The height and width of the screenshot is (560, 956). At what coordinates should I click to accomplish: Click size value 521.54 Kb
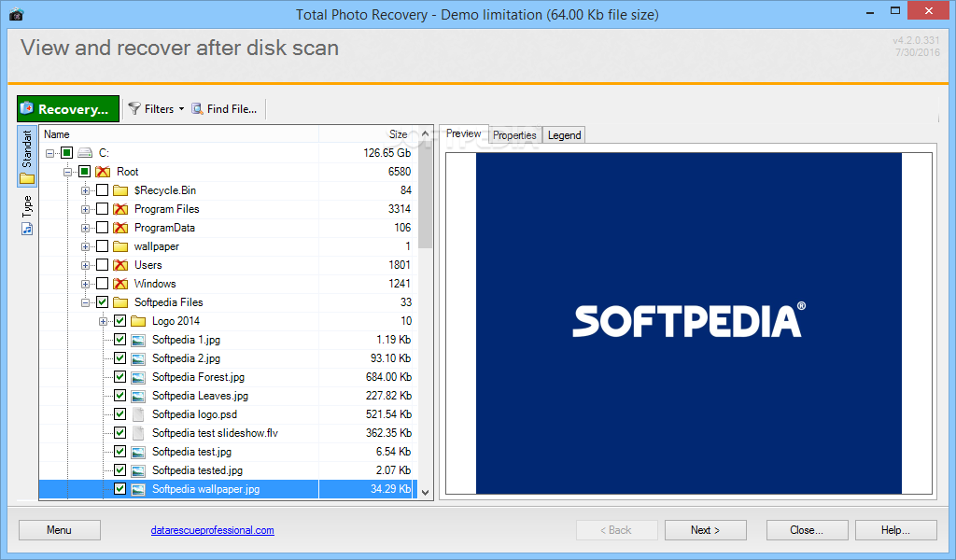tap(388, 414)
